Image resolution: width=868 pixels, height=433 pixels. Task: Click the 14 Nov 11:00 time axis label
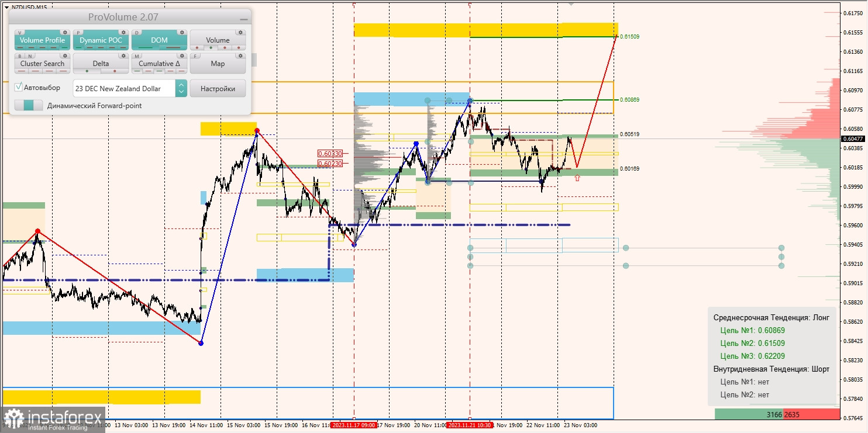point(207,425)
